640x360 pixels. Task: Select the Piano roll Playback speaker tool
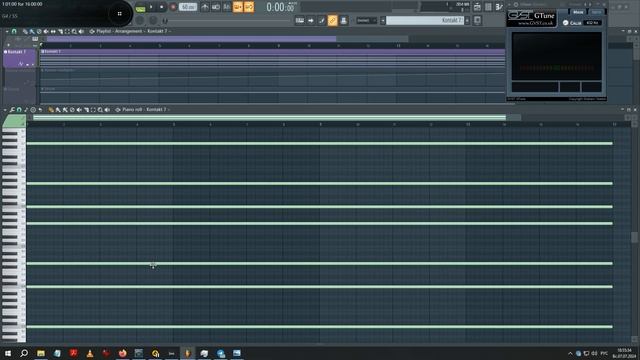(x=107, y=110)
